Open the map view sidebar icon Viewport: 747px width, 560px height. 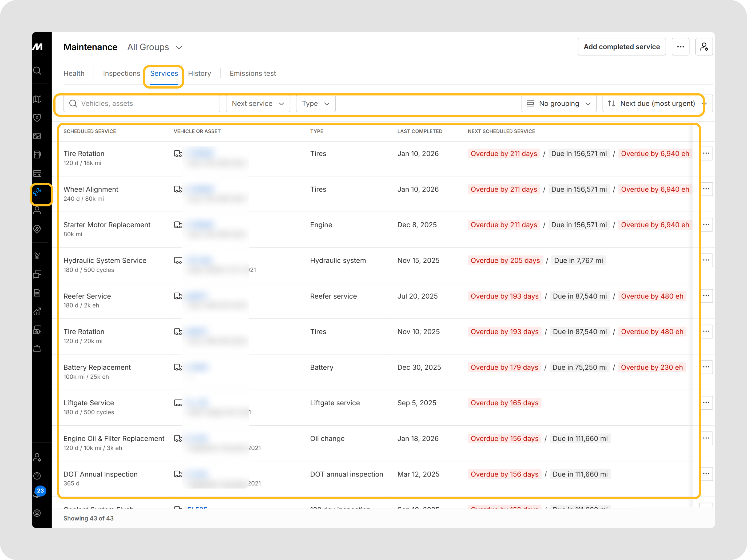tap(37, 99)
